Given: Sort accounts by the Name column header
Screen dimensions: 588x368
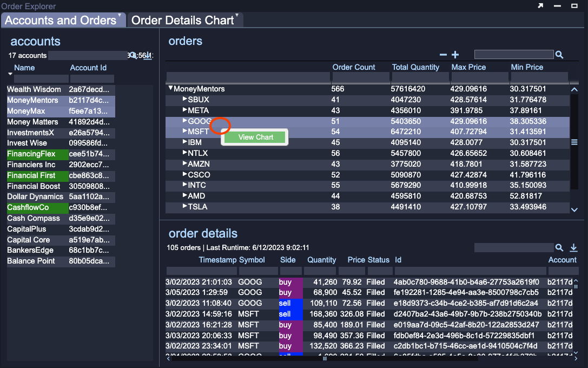Looking at the screenshot, I should click(x=24, y=68).
